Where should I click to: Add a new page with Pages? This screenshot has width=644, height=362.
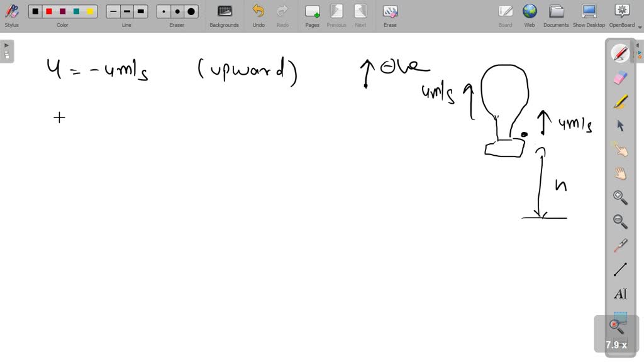[312, 16]
